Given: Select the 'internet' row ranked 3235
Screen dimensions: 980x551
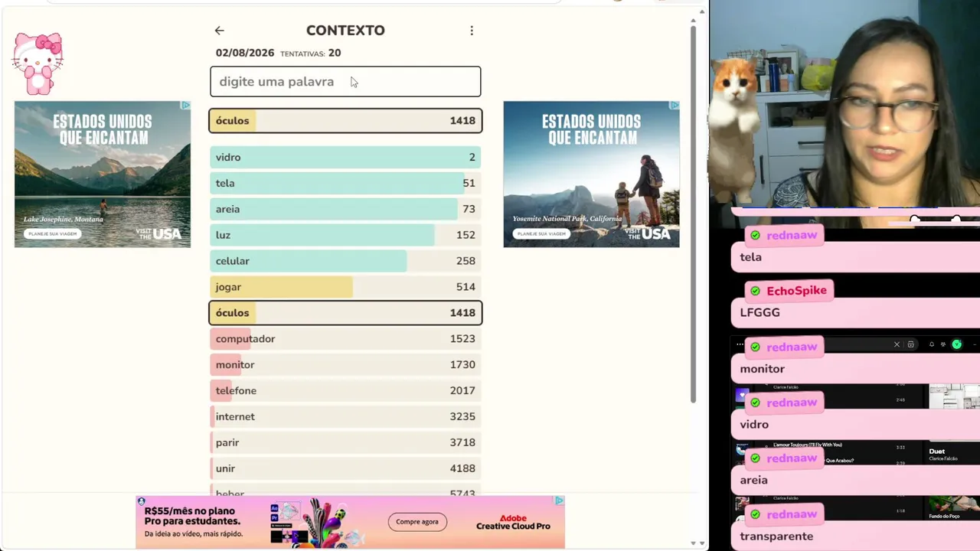Looking at the screenshot, I should [345, 417].
